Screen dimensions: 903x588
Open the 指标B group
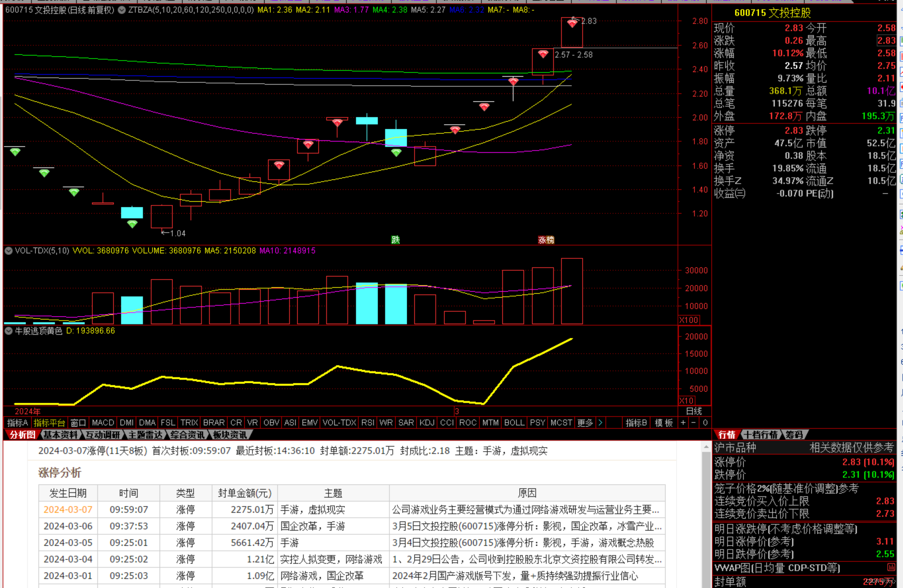pos(637,423)
